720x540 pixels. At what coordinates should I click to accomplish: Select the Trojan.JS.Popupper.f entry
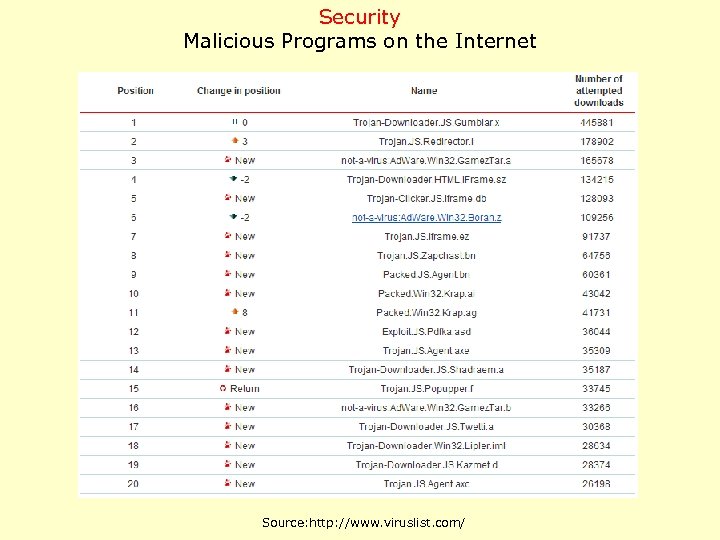[x=426, y=389]
